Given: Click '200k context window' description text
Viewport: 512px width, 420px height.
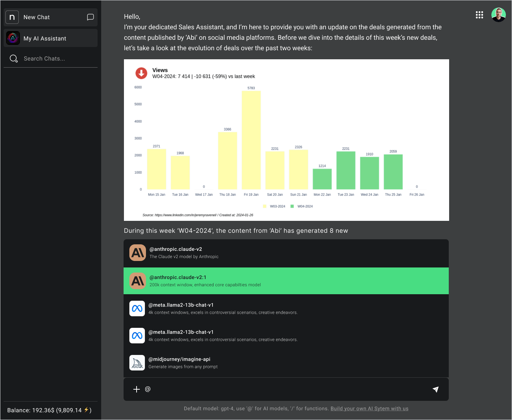Looking at the screenshot, I should pos(205,285).
